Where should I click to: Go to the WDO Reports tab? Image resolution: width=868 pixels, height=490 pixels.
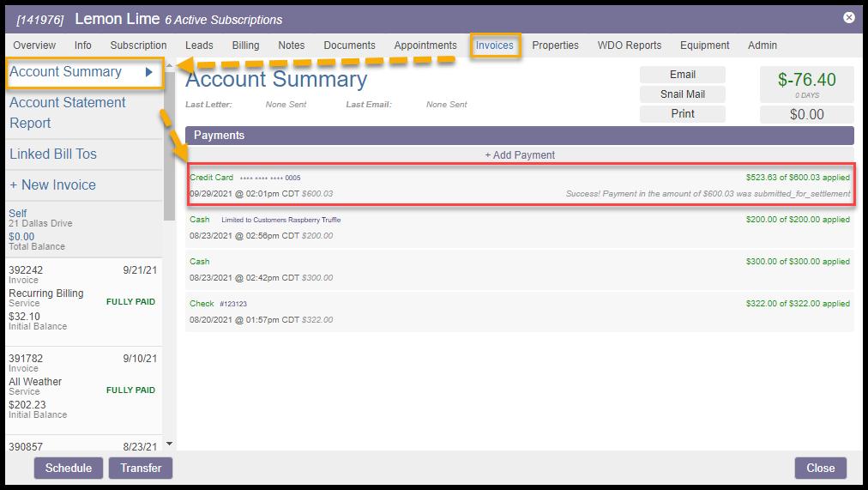tap(629, 45)
